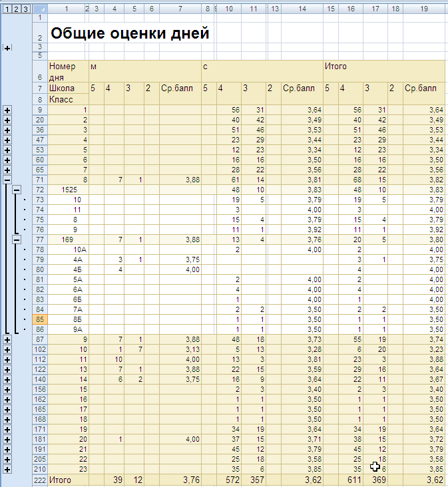Click the 'м' group header cell
This screenshot has height=487, width=448.
(x=145, y=71)
